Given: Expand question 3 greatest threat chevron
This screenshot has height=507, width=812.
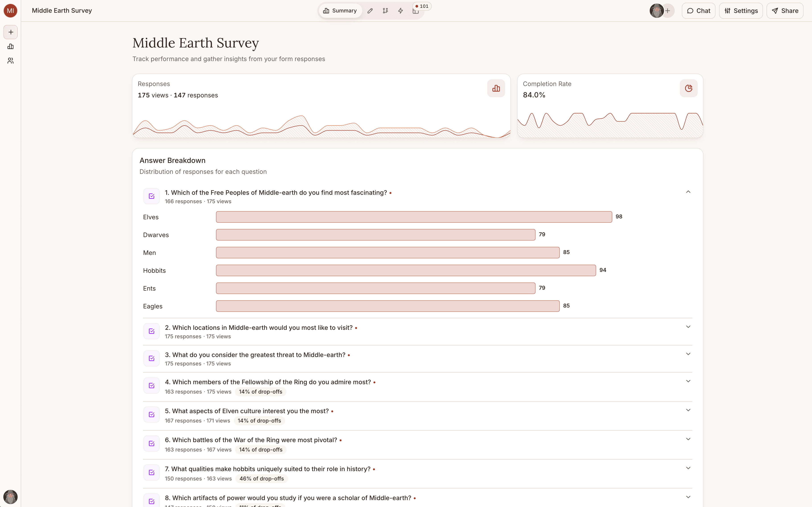Looking at the screenshot, I should [688, 354].
